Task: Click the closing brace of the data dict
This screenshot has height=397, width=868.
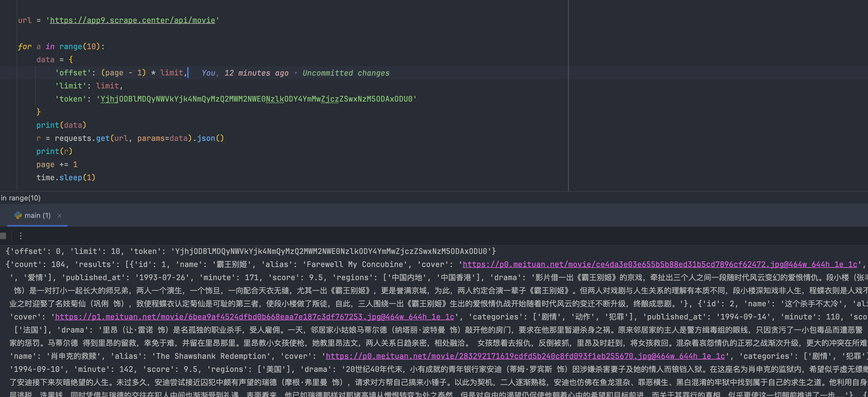Action: click(39, 112)
